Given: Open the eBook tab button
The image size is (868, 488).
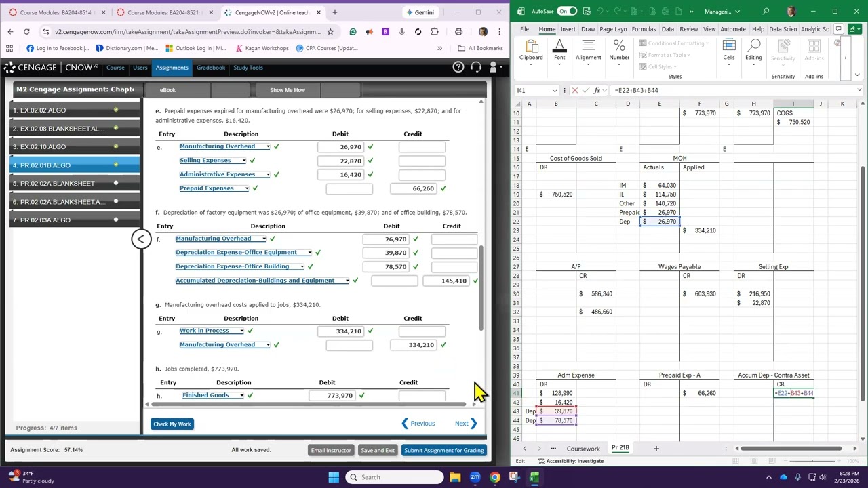Looking at the screenshot, I should pos(167,90).
